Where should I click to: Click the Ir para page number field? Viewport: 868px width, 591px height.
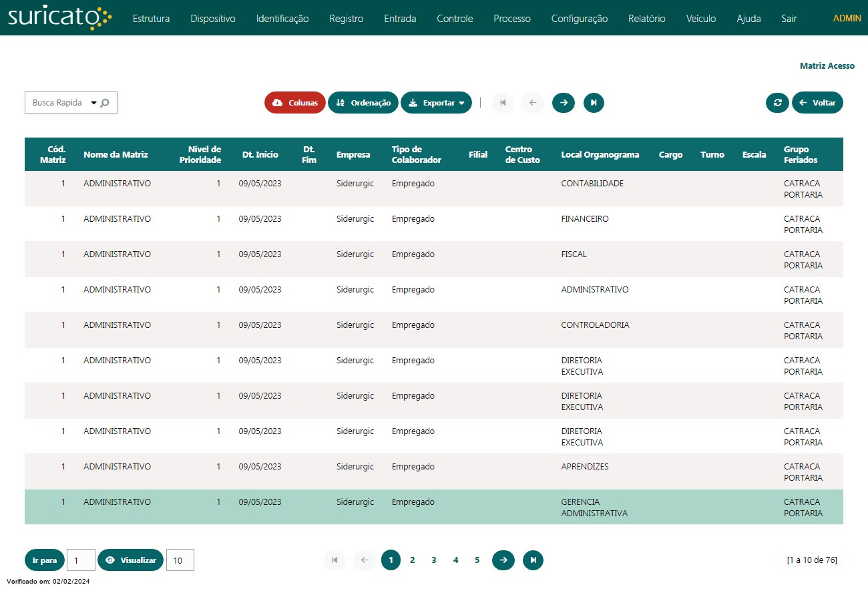pos(81,560)
